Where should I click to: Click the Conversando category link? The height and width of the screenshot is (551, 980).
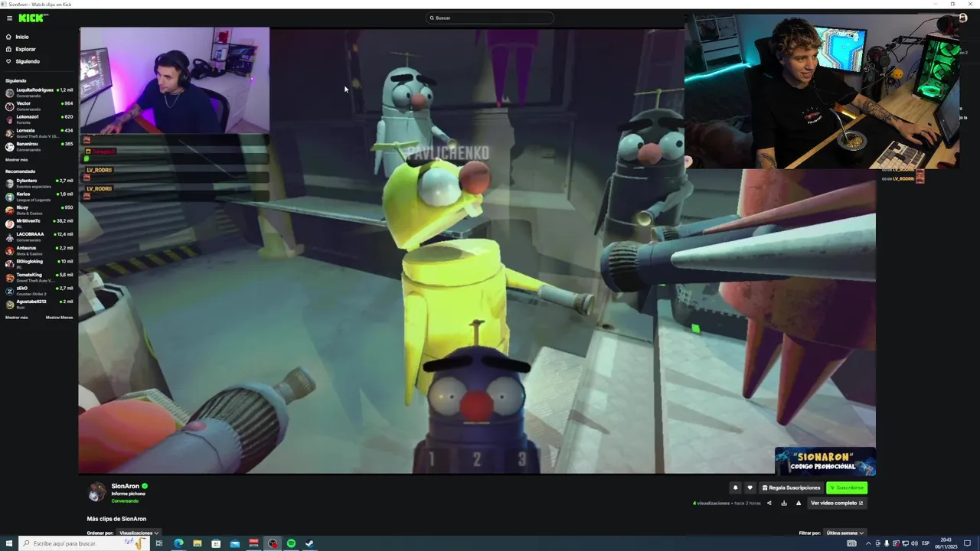(x=125, y=500)
